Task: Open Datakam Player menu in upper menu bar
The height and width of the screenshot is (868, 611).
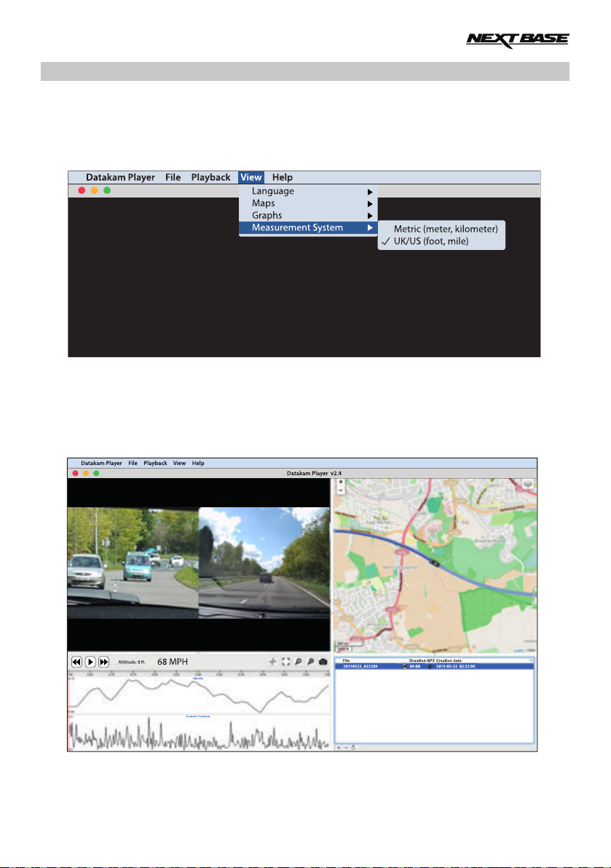Action: click(120, 177)
